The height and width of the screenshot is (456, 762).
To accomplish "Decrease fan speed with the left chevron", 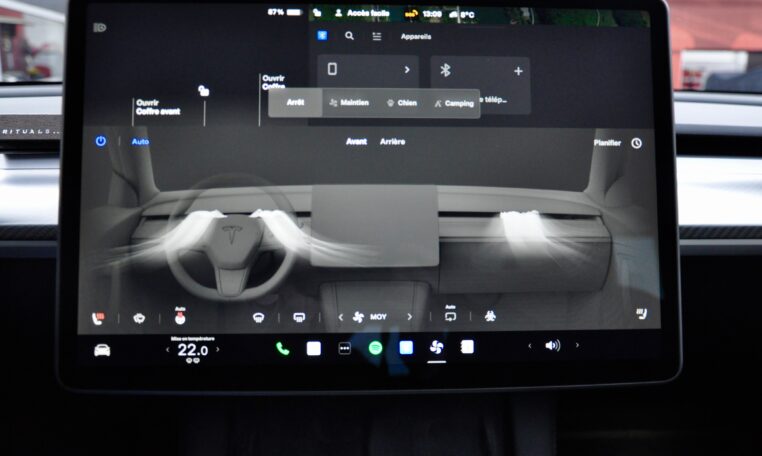I will coord(341,317).
